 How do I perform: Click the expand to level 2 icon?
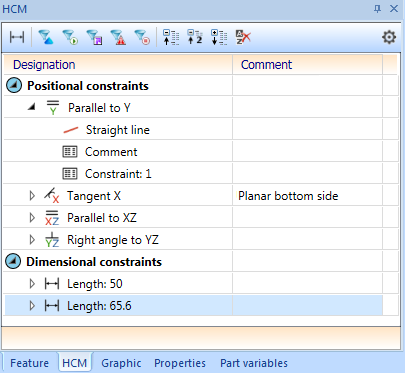tap(195, 37)
